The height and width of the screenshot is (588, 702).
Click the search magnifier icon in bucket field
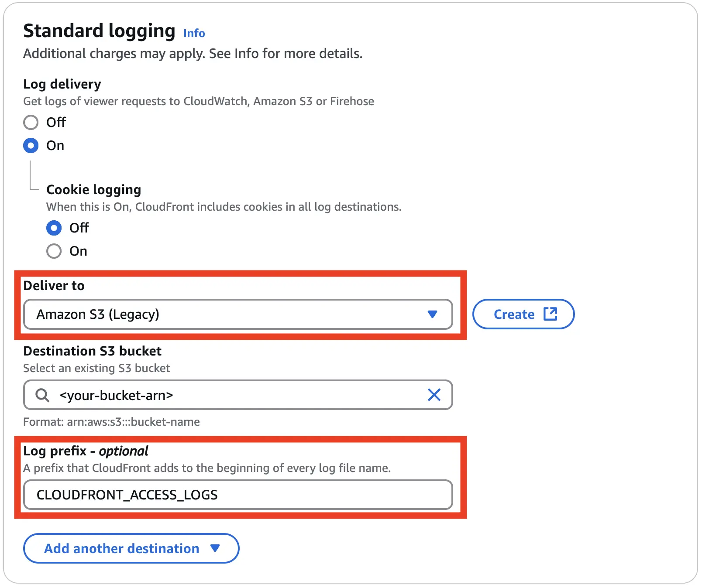click(42, 395)
